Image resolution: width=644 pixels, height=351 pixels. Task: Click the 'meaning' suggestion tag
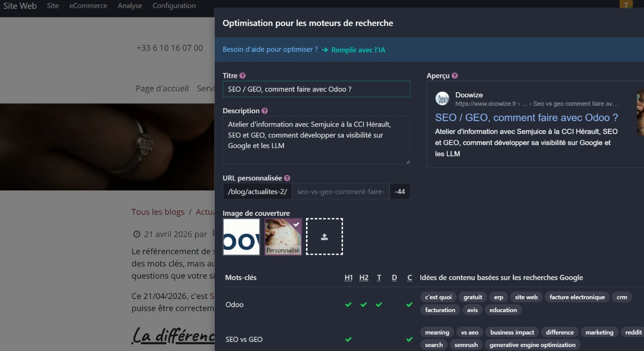(x=437, y=333)
